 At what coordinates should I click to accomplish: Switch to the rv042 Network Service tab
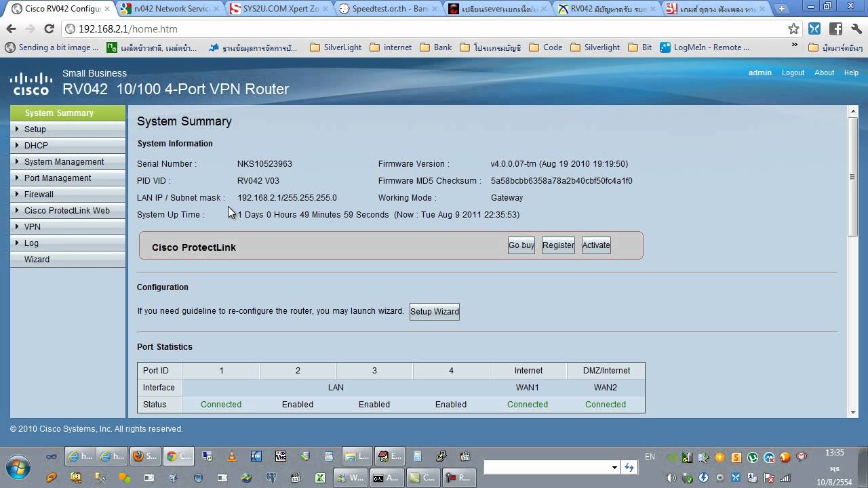(x=171, y=9)
